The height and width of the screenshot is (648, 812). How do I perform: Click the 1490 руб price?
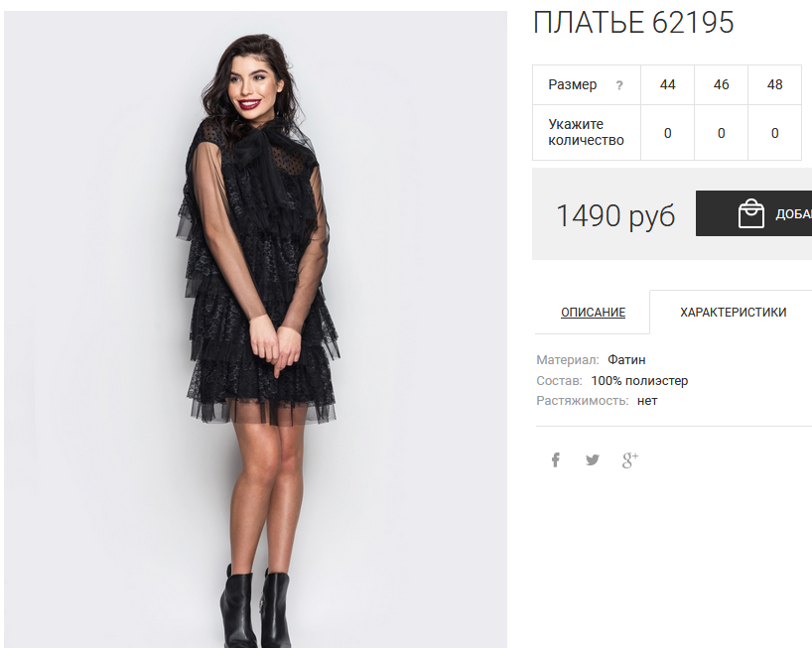[615, 215]
